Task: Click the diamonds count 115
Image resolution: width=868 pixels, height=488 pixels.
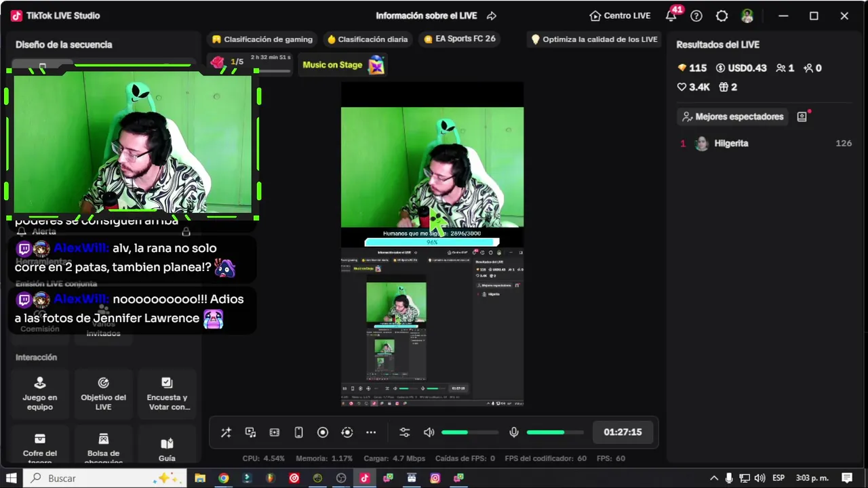Action: pos(692,68)
